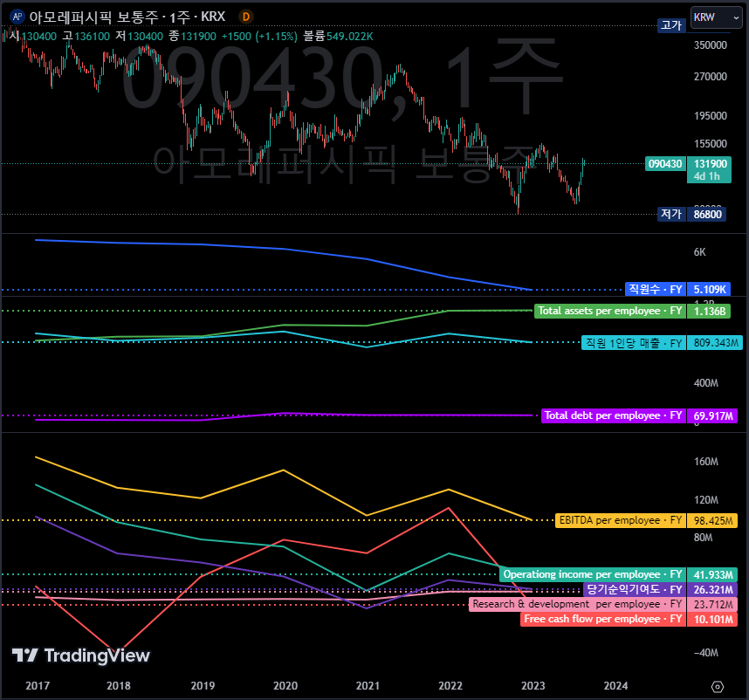The height and width of the screenshot is (700, 749).
Task: Click the 2022 time axis label
Action: coord(450,686)
